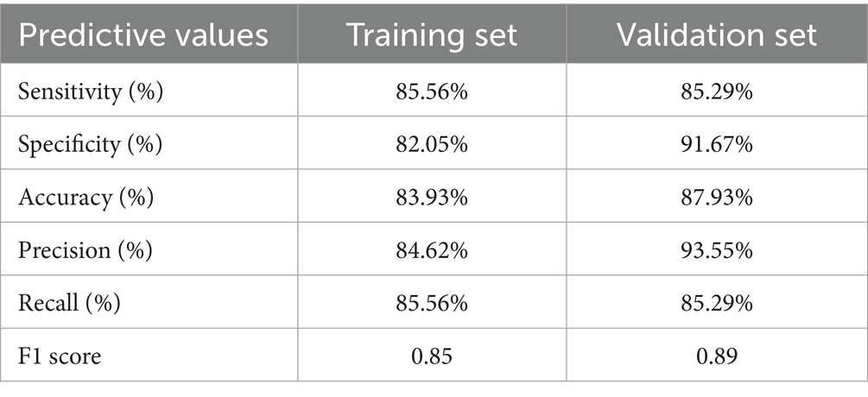Select the 93.55% Precision cell
Viewport: 868px width, 397px height.
click(x=716, y=249)
